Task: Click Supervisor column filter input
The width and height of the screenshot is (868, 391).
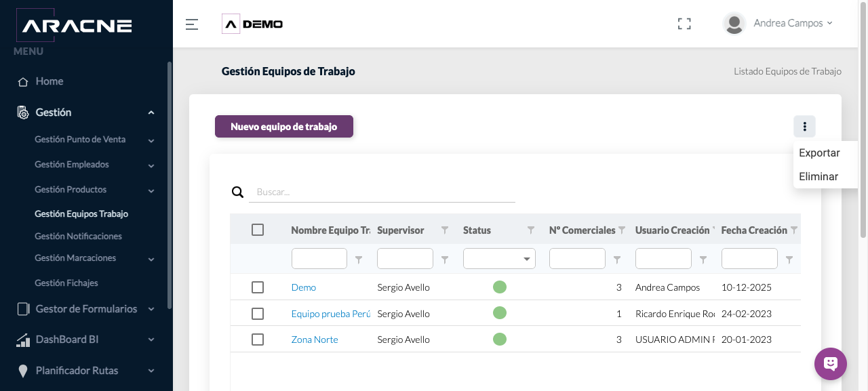Action: tap(405, 259)
